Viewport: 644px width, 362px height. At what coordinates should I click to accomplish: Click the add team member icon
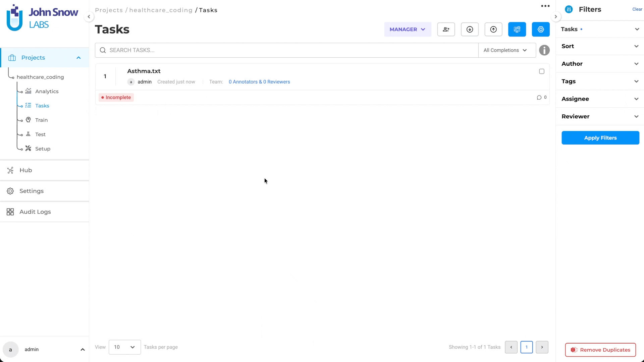click(446, 29)
